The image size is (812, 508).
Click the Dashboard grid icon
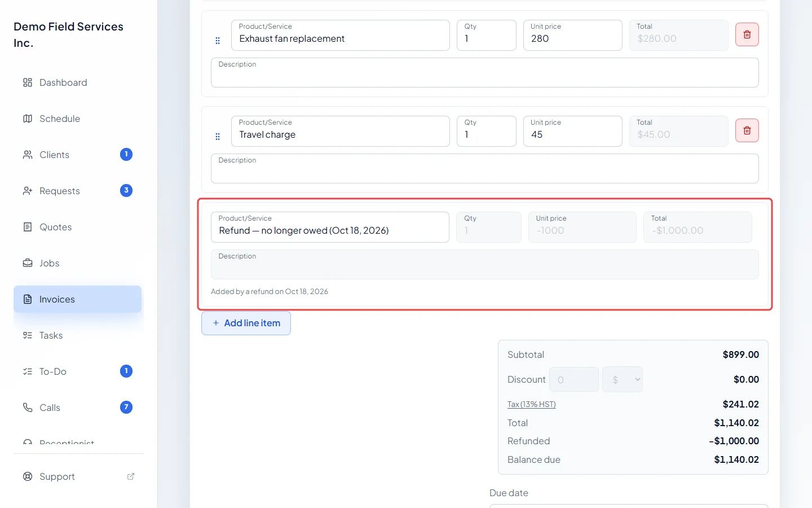(28, 82)
